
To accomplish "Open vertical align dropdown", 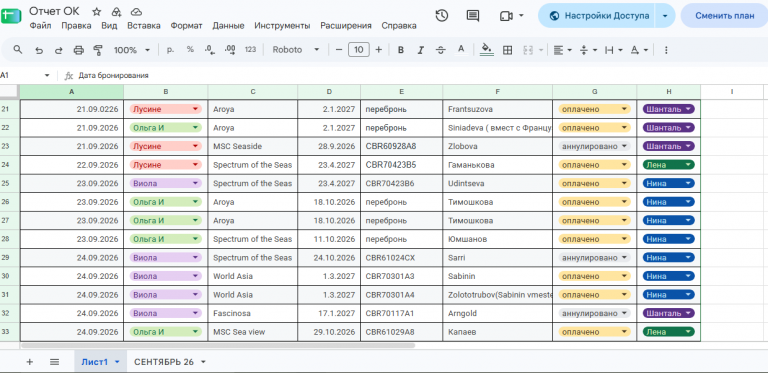I will tap(588, 50).
